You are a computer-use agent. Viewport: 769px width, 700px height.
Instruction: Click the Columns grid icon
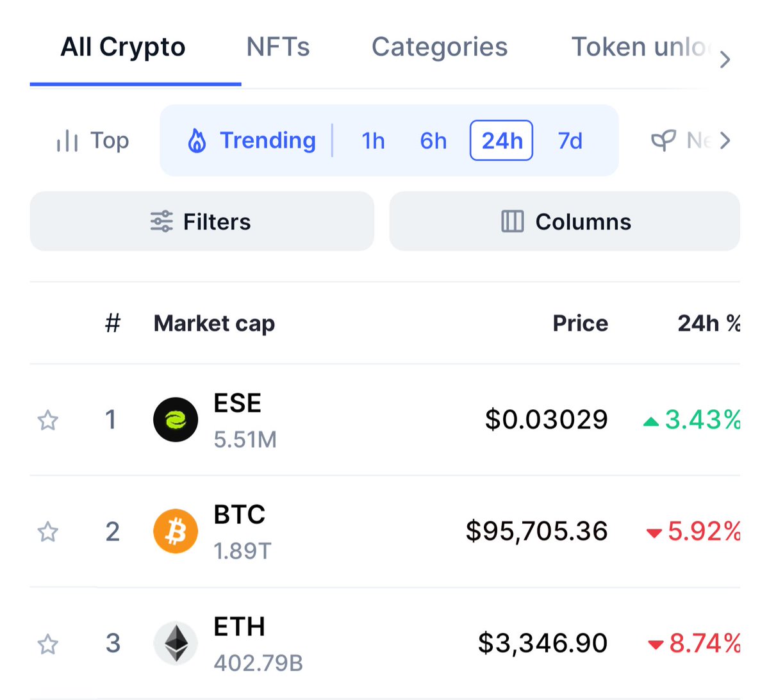tap(512, 222)
